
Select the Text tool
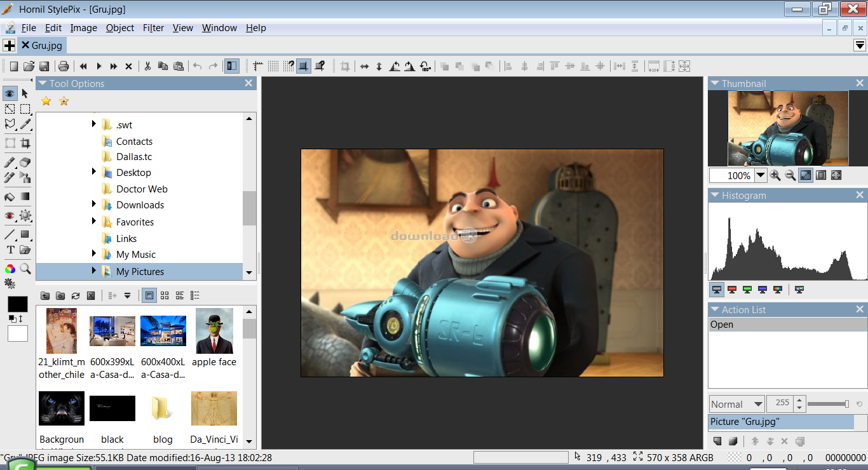point(10,250)
